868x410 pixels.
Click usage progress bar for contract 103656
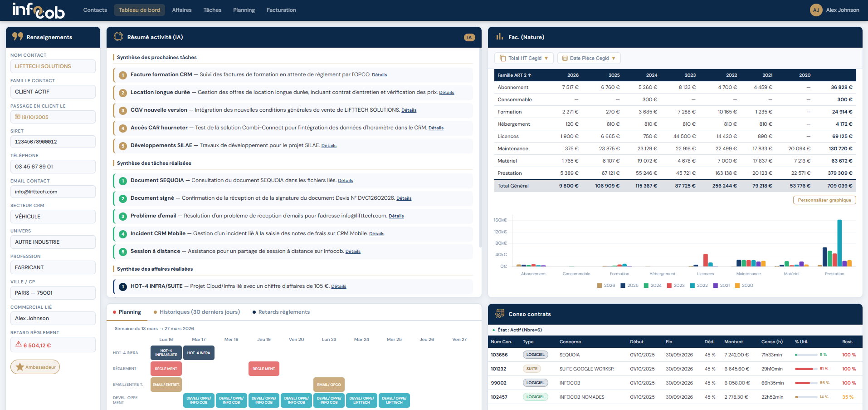click(806, 355)
